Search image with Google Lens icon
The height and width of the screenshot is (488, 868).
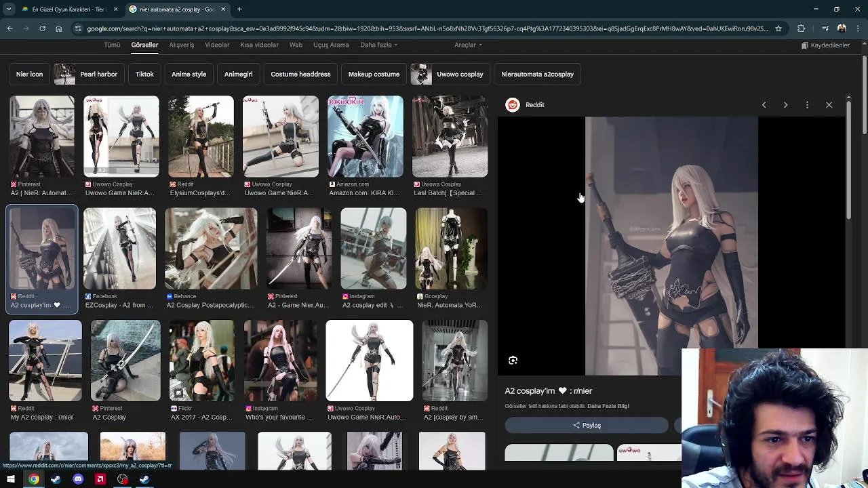pyautogui.click(x=513, y=361)
